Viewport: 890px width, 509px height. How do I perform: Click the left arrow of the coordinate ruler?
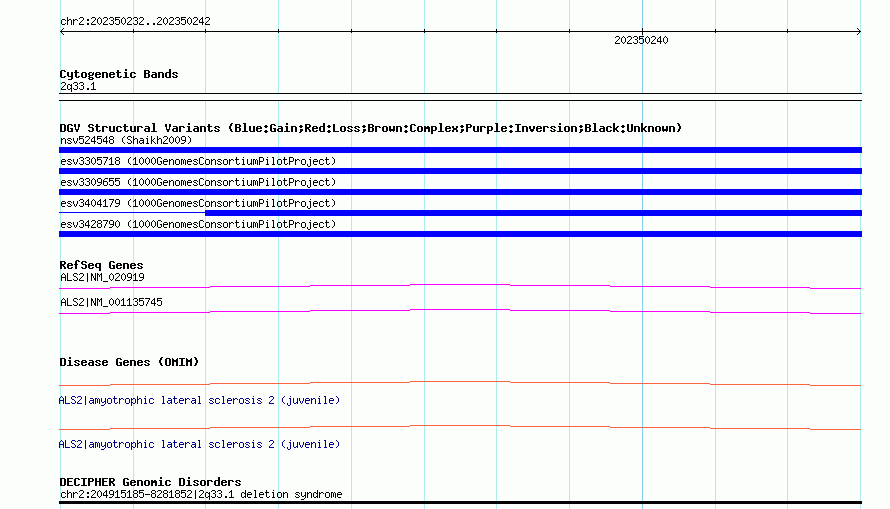point(62,32)
